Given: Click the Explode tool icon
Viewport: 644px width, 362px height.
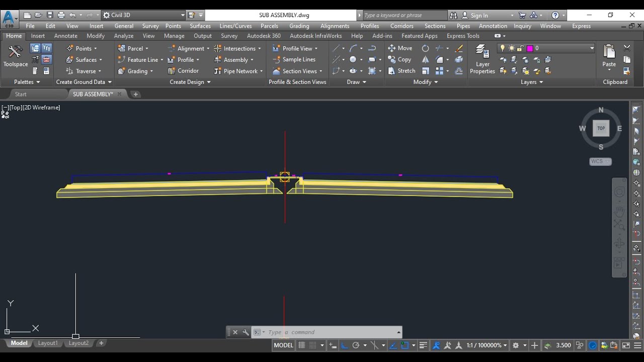Looking at the screenshot, I should [x=459, y=59].
